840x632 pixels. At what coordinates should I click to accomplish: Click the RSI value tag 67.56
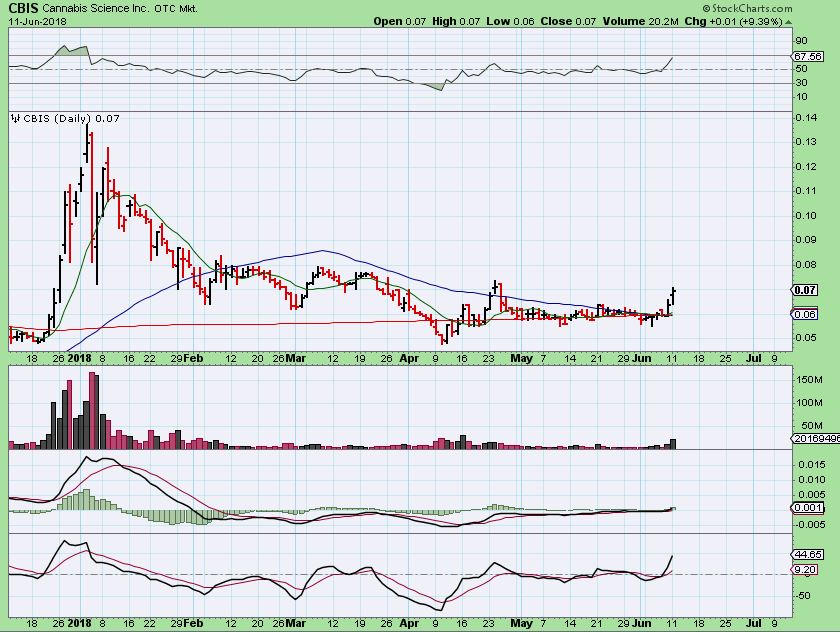[808, 56]
